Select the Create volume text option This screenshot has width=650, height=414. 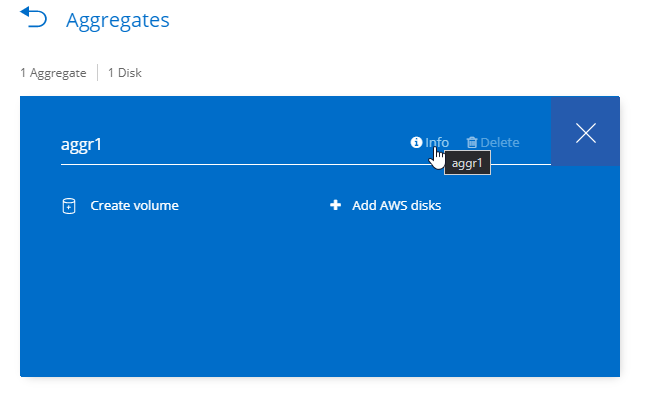coord(134,206)
